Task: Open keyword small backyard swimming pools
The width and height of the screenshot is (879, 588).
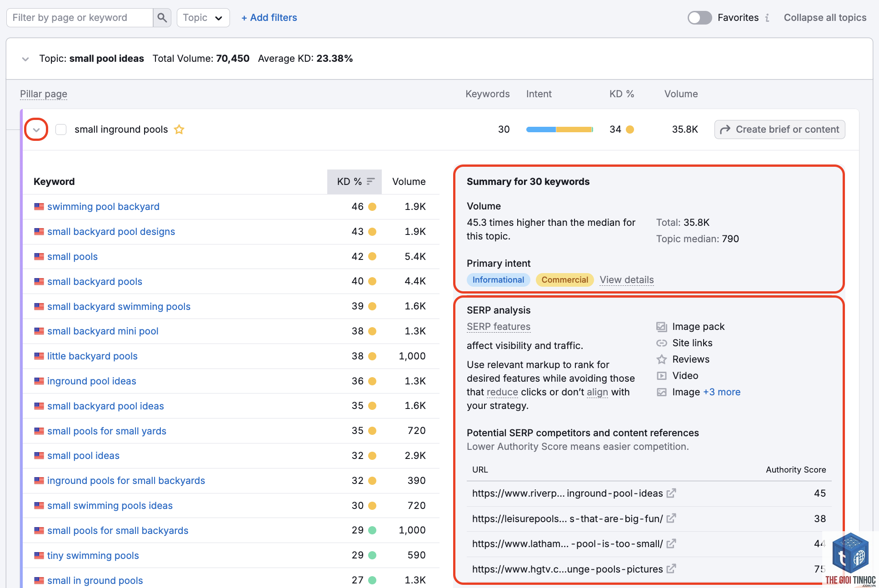Action: [x=119, y=307]
